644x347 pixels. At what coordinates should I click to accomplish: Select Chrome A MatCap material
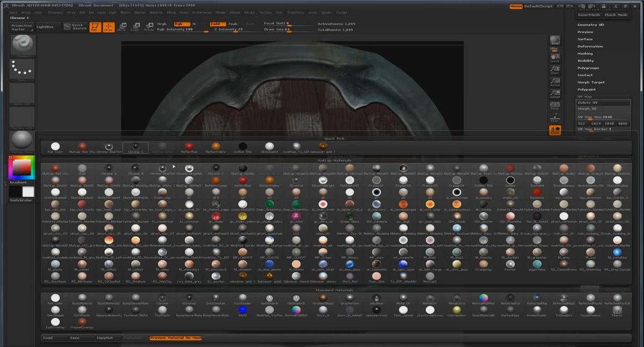click(x=108, y=169)
